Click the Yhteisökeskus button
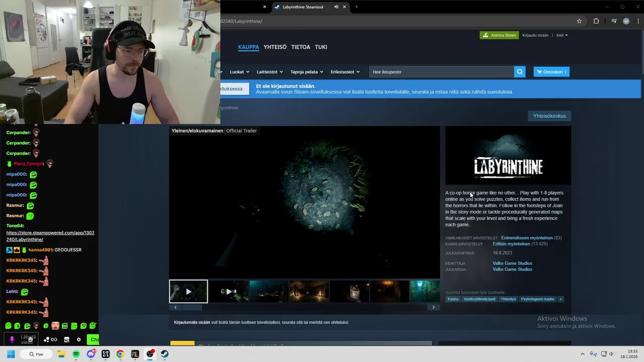Image resolution: width=644 pixels, height=362 pixels. pos(549,116)
